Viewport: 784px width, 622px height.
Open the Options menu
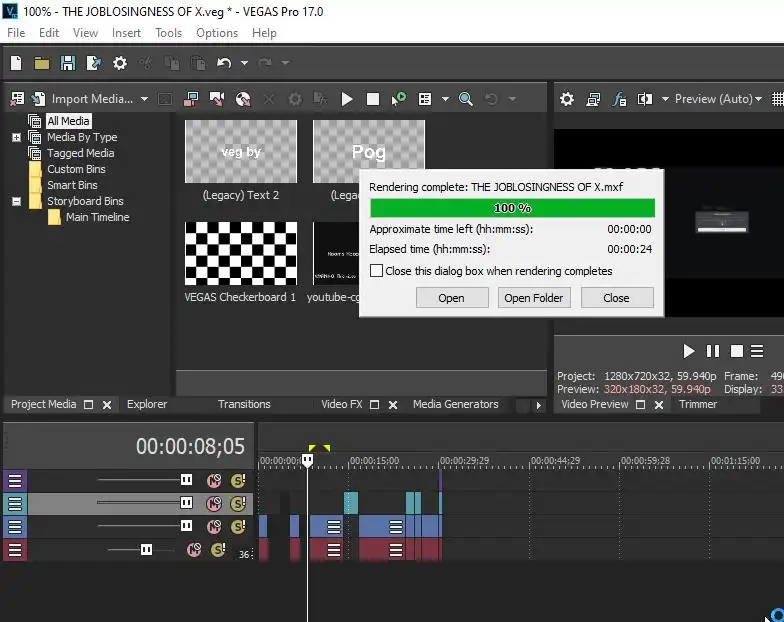[x=217, y=33]
